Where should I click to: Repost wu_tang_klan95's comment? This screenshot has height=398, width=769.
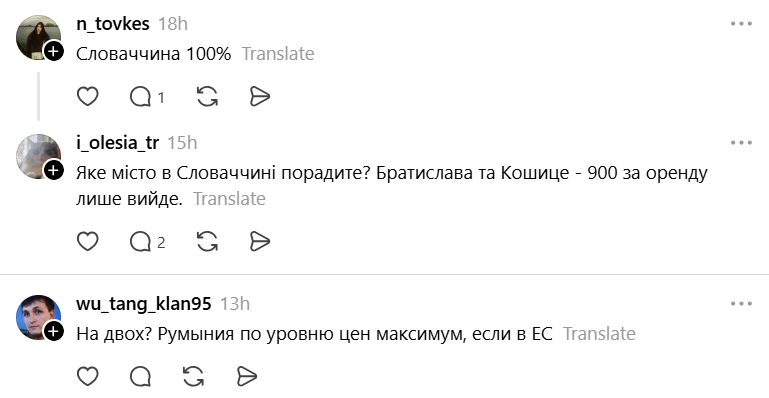coord(193,376)
